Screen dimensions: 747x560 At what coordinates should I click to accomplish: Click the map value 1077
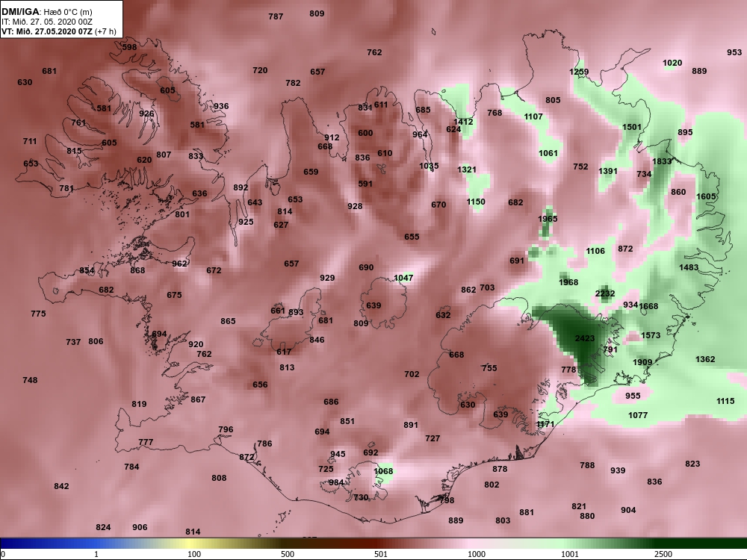pos(637,415)
